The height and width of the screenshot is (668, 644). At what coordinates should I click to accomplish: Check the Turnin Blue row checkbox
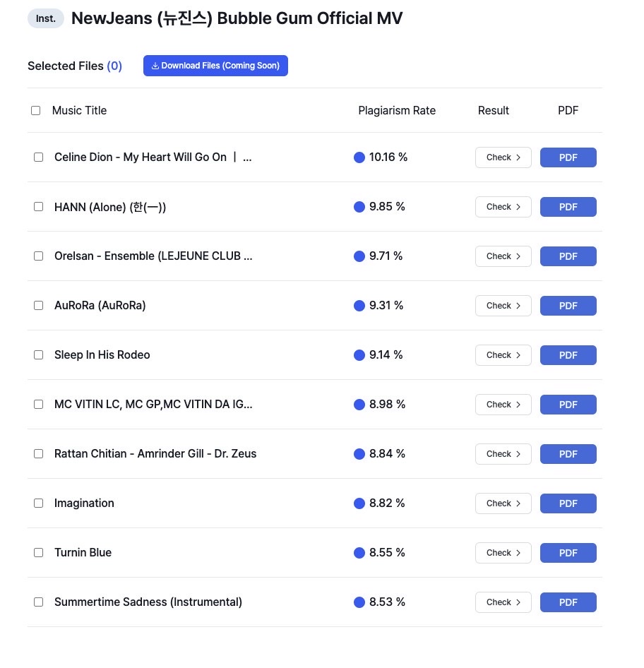[39, 553]
